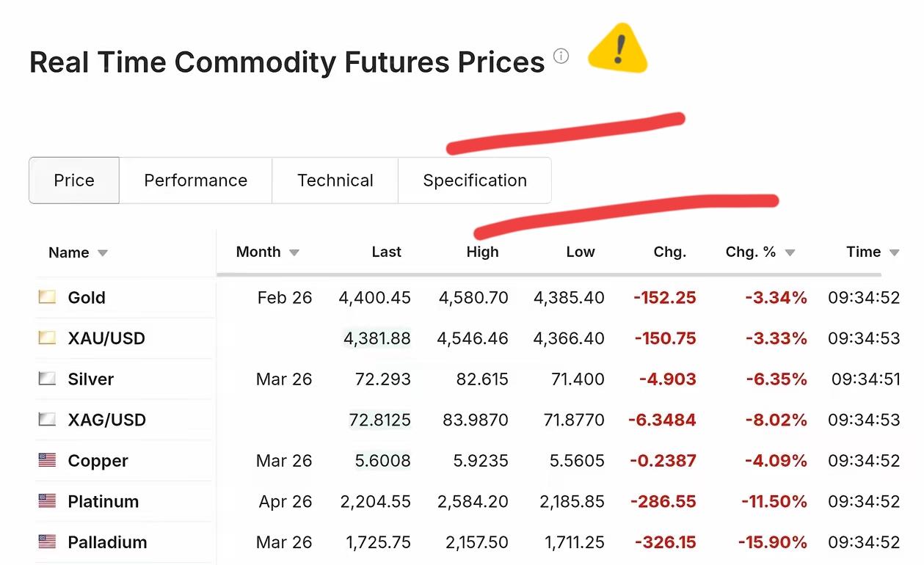Select the Price tab
The image size is (924, 565).
74,181
